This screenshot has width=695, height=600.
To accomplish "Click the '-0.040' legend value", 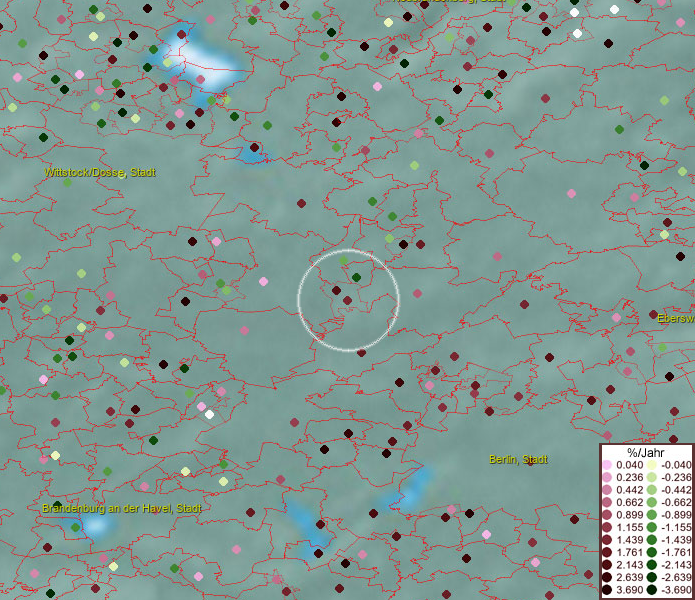I will tap(676, 465).
